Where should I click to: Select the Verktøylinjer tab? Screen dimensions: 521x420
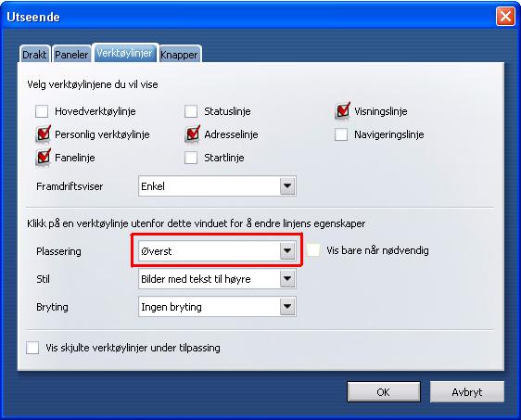coord(125,53)
